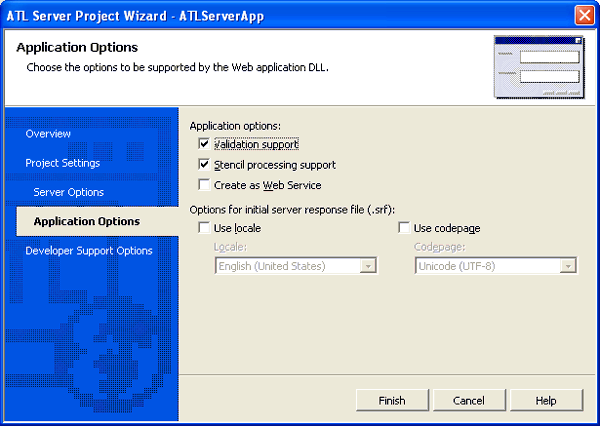Click the Cancel button
The height and width of the screenshot is (426, 600).
point(468,400)
